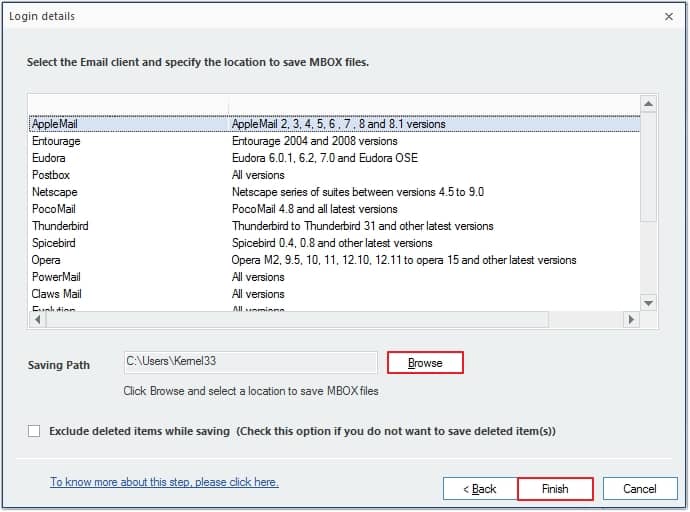
Task: Click 'Spicebird 0.4, 0.8' description
Action: tap(332, 243)
